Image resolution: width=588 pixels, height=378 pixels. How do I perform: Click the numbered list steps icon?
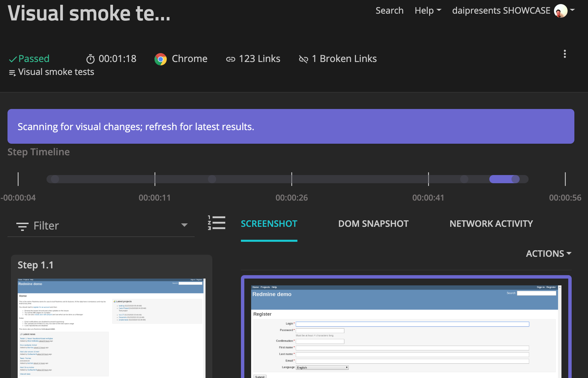click(x=216, y=223)
